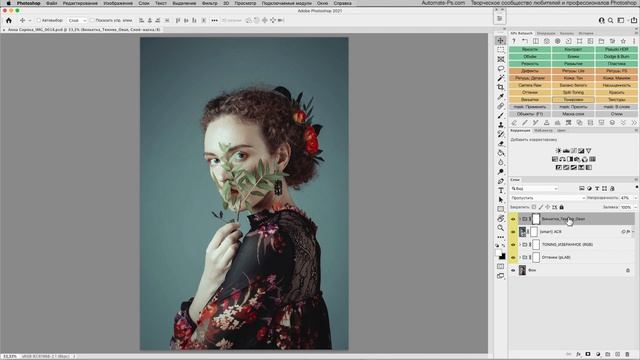Viewport: 640px width, 360px height.
Task: Click the undo arrow icon in retouch panel
Action: pos(525,41)
